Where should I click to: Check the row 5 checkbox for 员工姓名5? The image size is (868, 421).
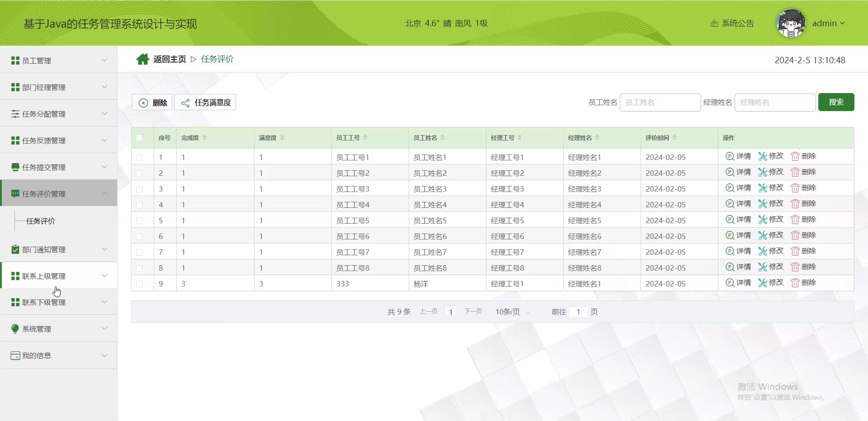click(x=139, y=221)
